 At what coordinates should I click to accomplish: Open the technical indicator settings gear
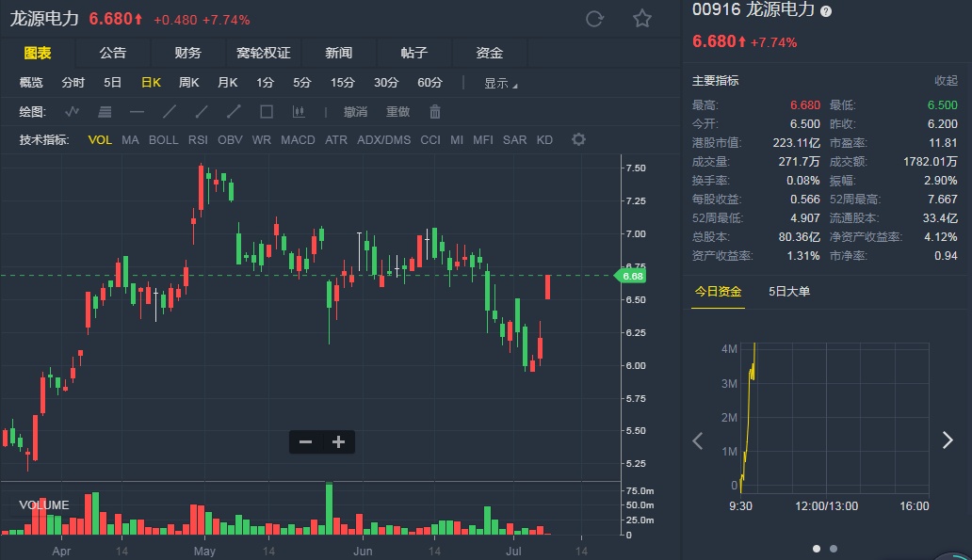coord(578,140)
